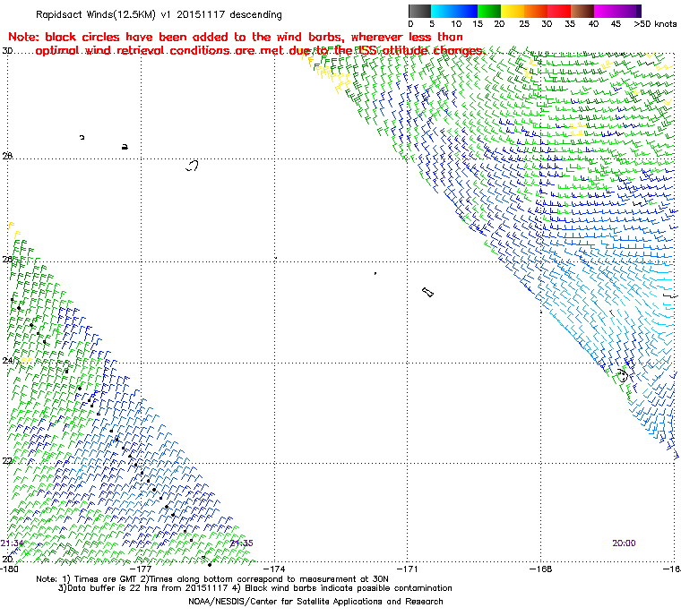Click the gray 0-5 knots color segment
This screenshot has height=616, width=681.
420,11
